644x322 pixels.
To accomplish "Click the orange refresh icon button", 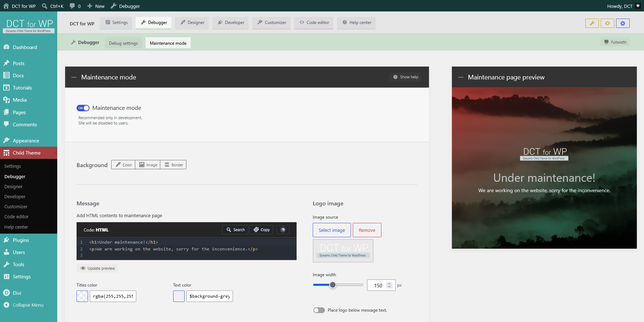I will (x=608, y=23).
